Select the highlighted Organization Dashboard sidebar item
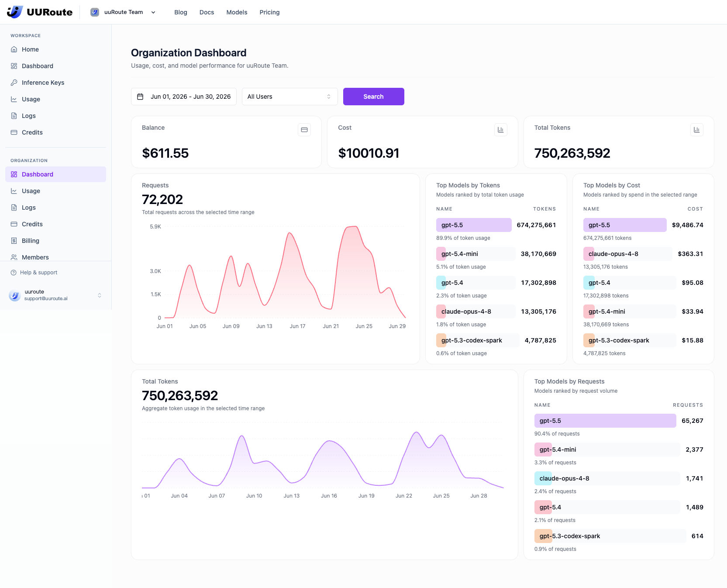The width and height of the screenshot is (727, 588). (56, 174)
